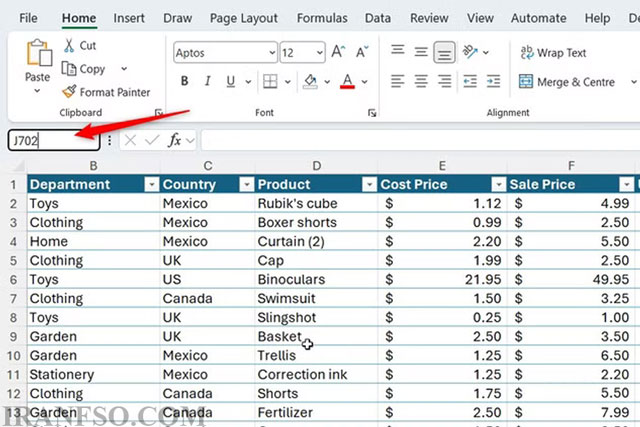
Task: Switch to the Draw tab
Action: click(178, 18)
